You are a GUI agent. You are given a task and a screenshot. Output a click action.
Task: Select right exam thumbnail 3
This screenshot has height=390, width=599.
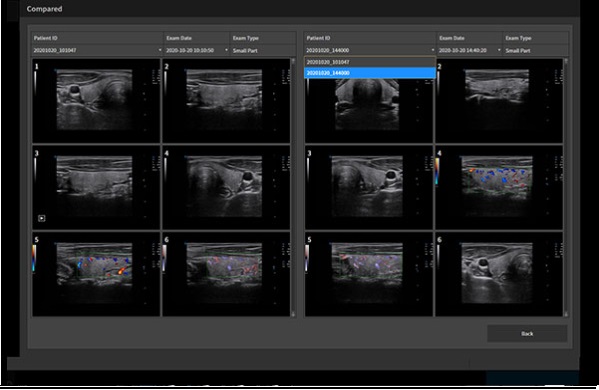click(369, 188)
